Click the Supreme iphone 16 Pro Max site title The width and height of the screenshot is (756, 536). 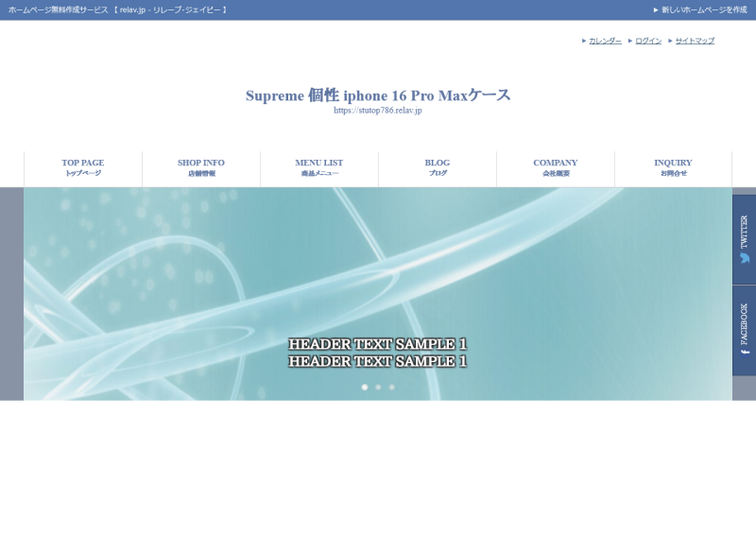(x=378, y=95)
